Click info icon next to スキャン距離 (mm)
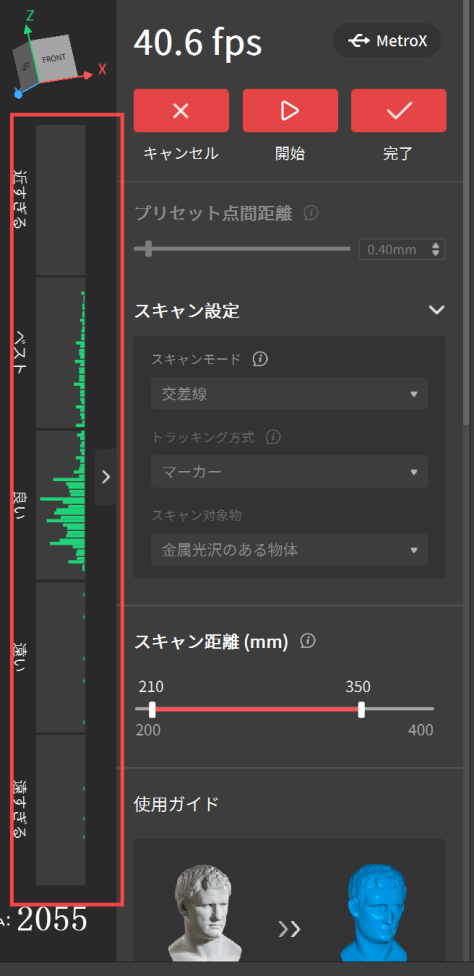474x976 pixels. 307,640
